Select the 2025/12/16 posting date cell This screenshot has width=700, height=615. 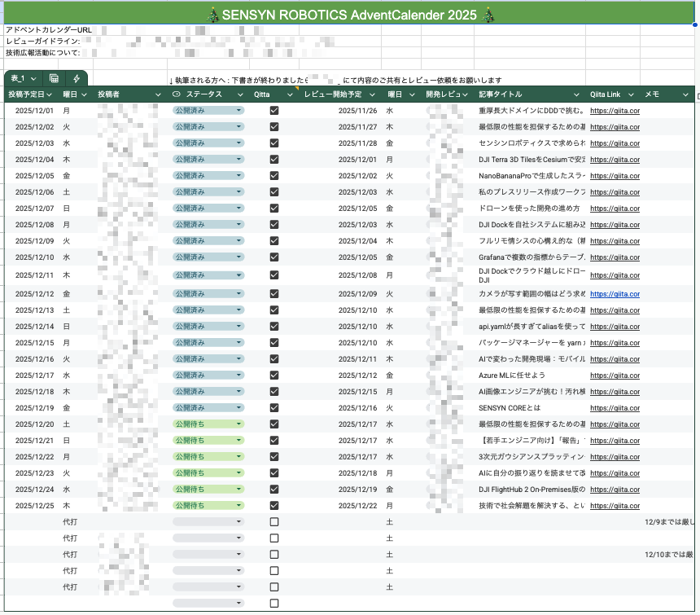tap(34, 359)
